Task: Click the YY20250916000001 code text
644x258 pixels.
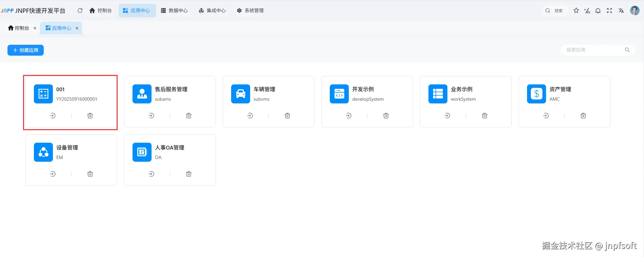Action: [77, 99]
